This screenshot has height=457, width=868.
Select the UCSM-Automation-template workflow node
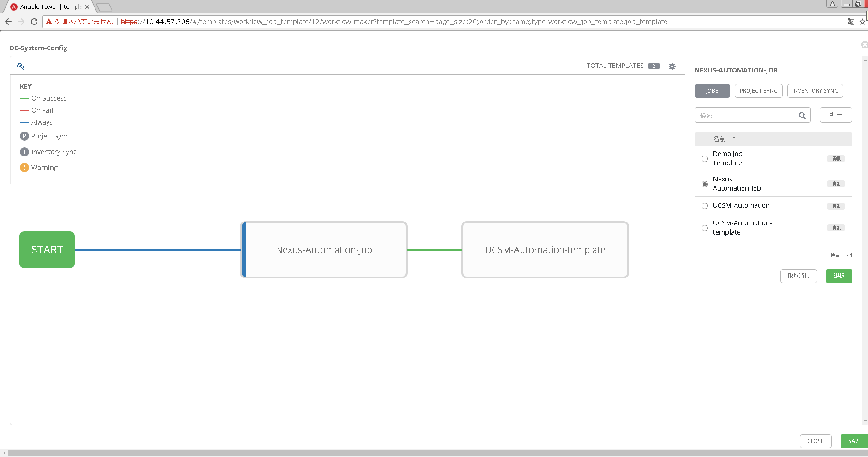coord(545,250)
